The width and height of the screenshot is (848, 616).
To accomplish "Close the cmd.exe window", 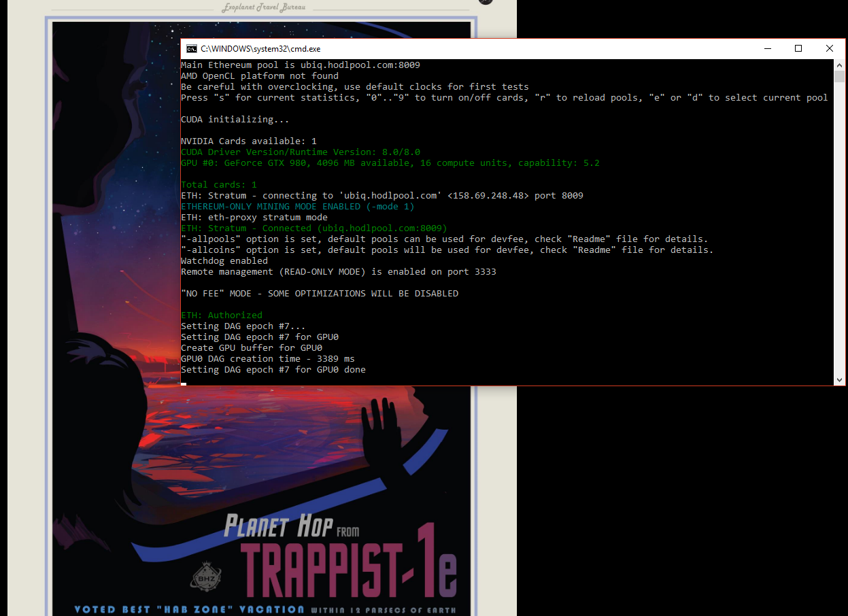I will pyautogui.click(x=830, y=48).
